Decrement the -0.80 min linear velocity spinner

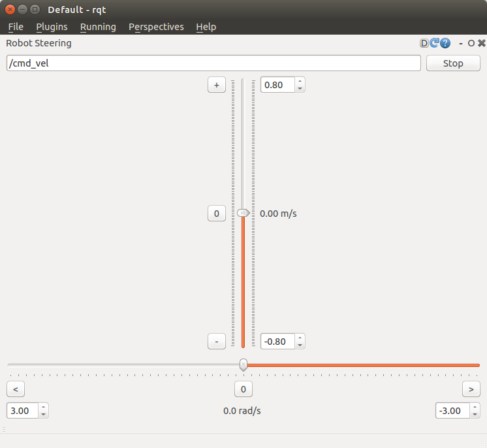point(300,344)
